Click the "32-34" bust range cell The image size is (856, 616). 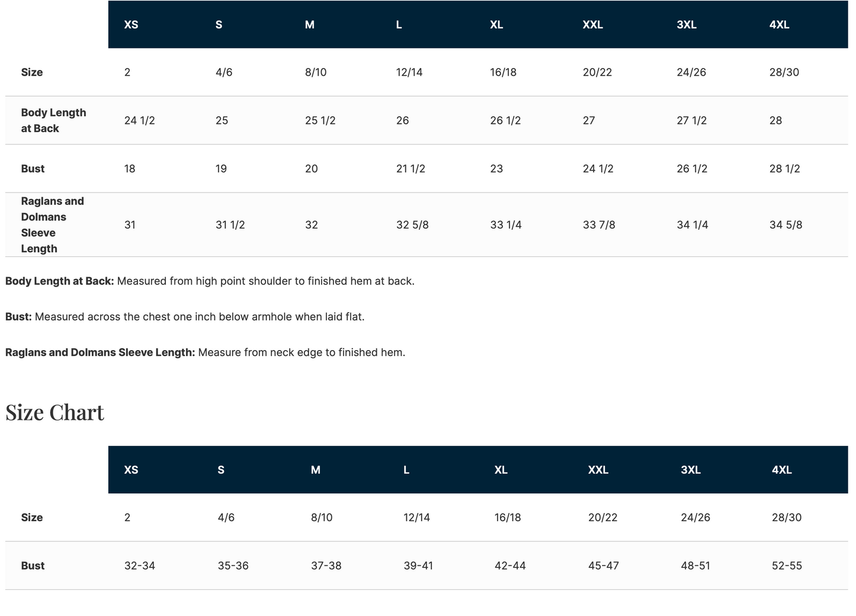click(140, 566)
